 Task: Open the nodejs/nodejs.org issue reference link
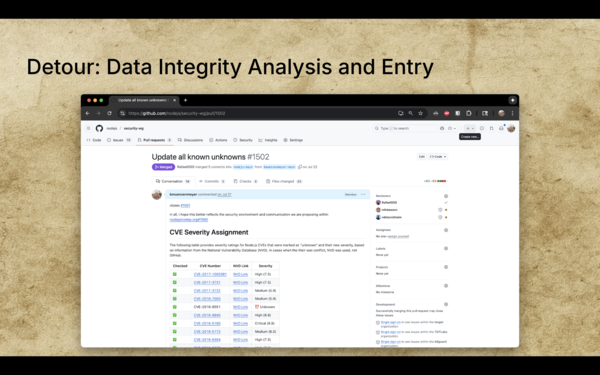[189, 220]
